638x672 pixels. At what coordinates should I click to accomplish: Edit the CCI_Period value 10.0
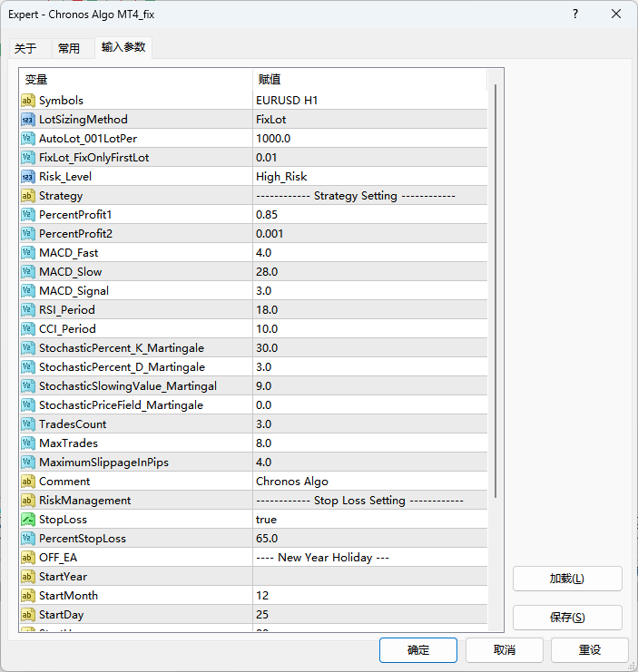(370, 329)
